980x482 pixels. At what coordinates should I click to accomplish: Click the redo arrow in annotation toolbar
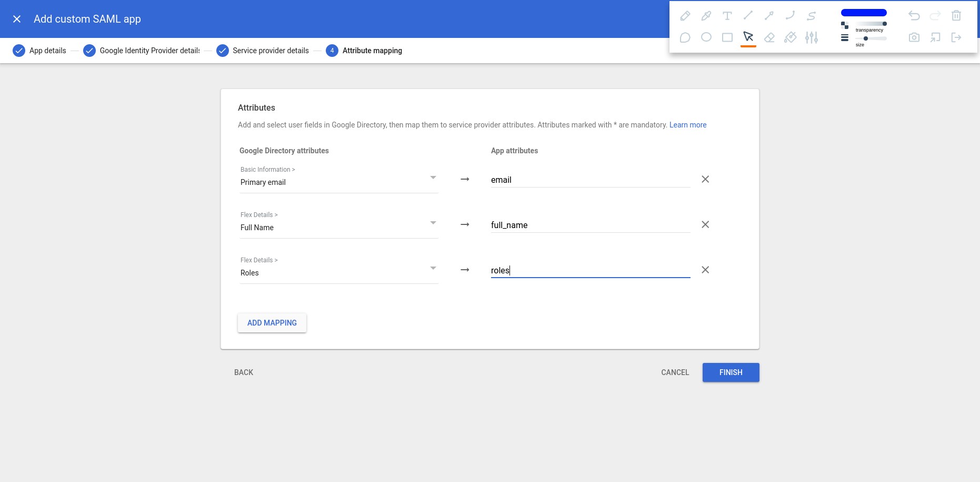pyautogui.click(x=935, y=16)
